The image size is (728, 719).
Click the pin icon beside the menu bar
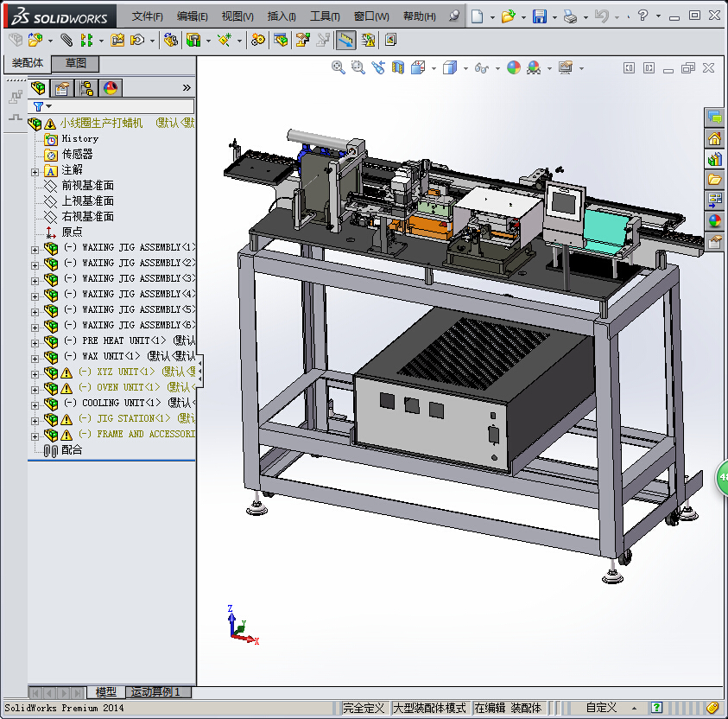click(x=454, y=16)
